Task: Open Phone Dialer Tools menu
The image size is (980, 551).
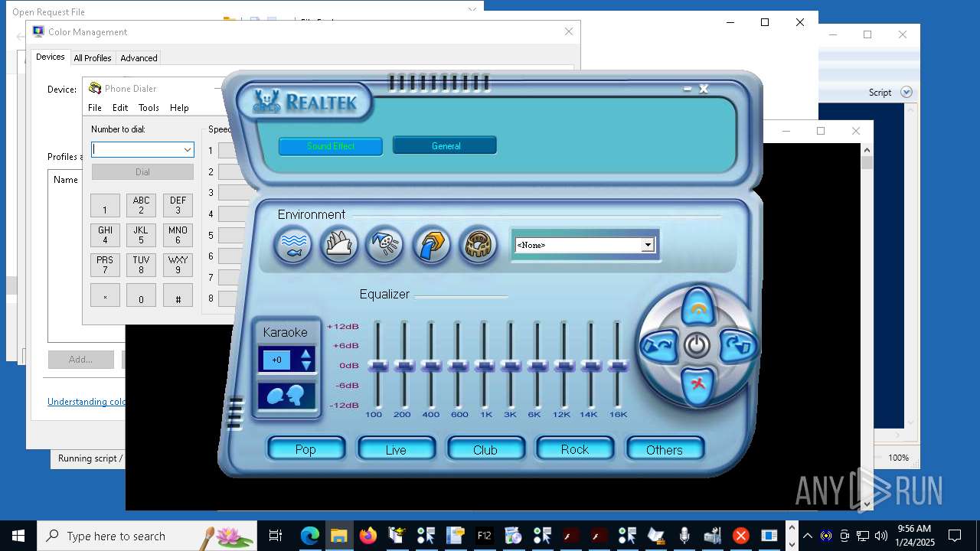Action: (x=149, y=108)
